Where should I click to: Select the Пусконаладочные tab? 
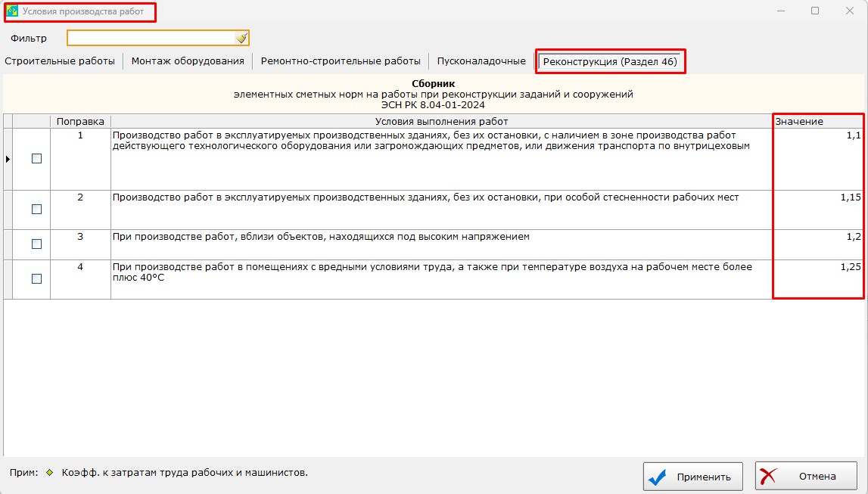coord(481,61)
